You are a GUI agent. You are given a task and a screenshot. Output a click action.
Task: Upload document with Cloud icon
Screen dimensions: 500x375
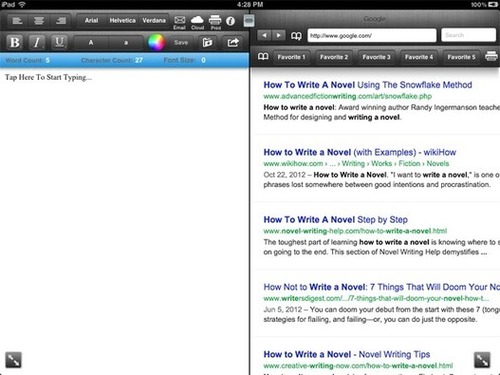[197, 22]
